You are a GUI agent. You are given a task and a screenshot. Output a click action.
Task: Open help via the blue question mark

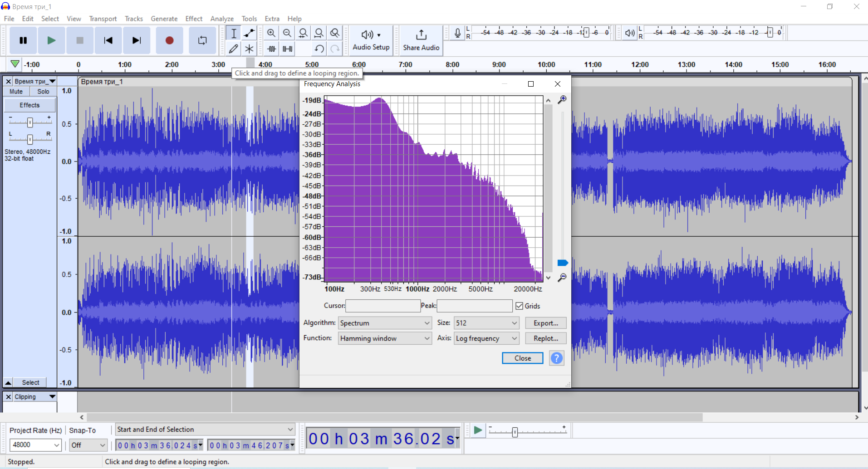(x=557, y=358)
